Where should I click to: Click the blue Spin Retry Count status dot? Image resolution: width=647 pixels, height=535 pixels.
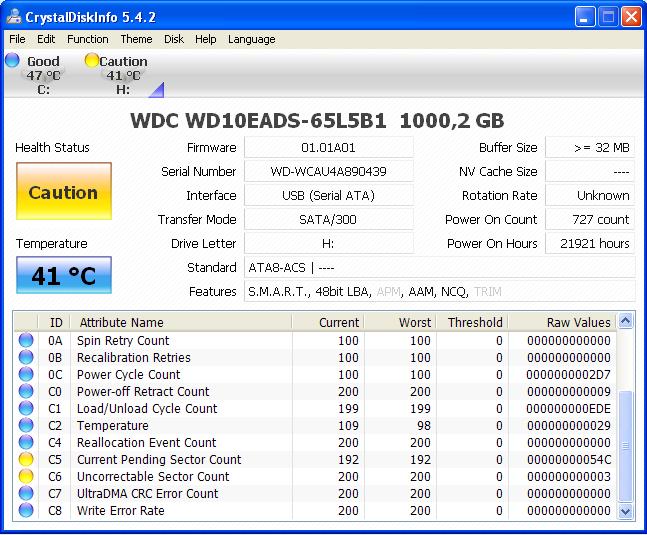click(x=26, y=341)
